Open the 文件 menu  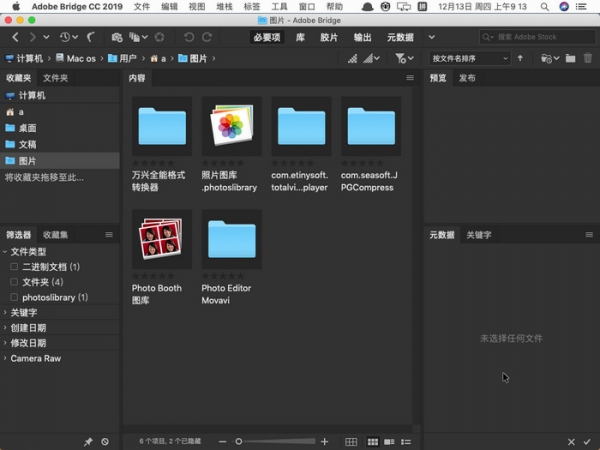tap(142, 7)
